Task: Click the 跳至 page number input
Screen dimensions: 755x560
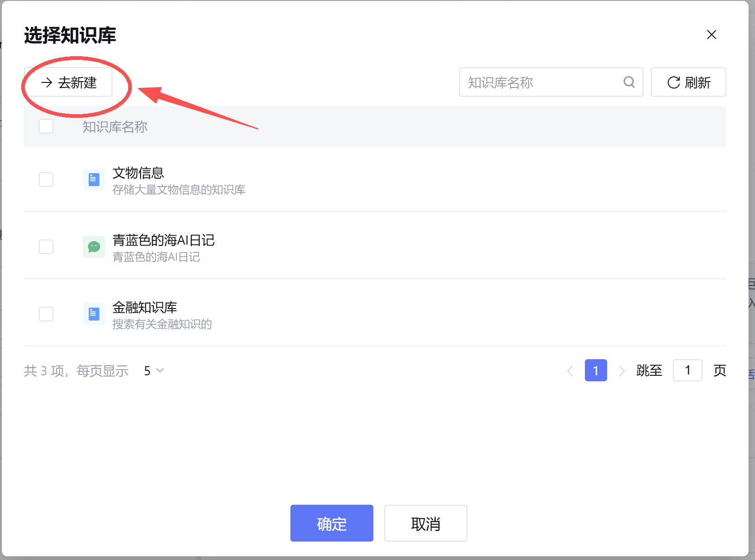Action: [687, 370]
